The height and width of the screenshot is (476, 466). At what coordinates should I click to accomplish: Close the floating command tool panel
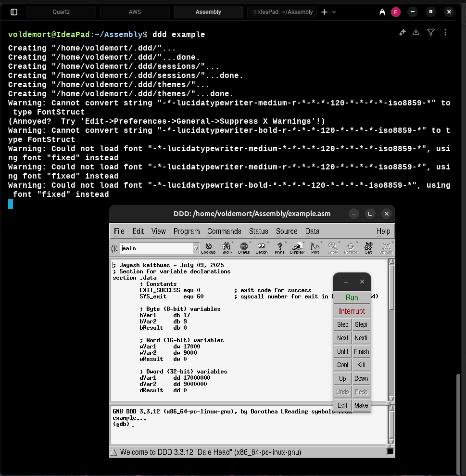[362, 282]
